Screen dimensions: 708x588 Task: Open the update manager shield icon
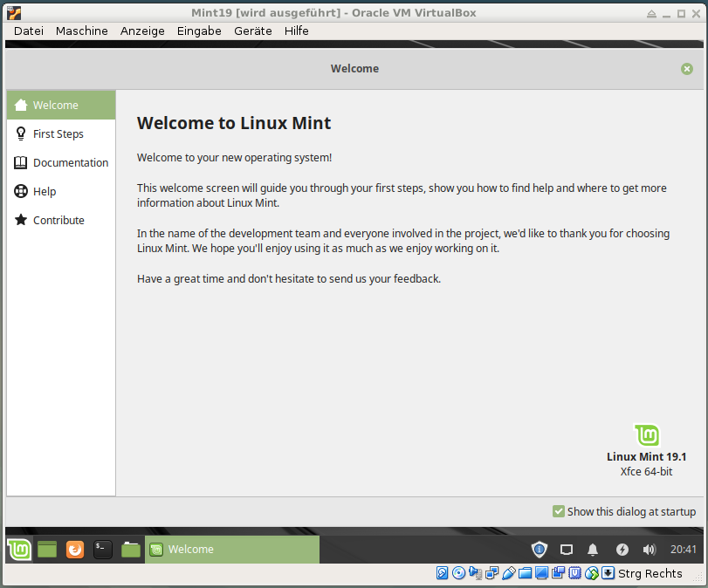tap(539, 550)
